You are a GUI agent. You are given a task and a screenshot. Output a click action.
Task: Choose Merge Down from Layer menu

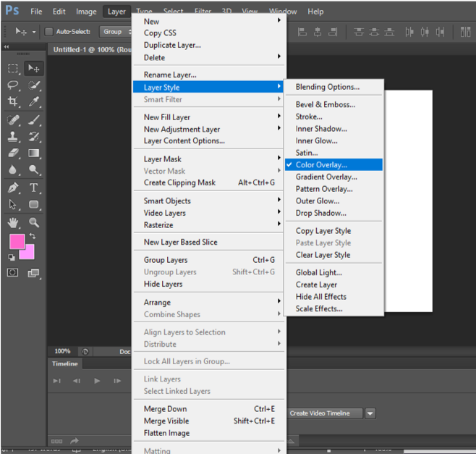tap(208, 408)
